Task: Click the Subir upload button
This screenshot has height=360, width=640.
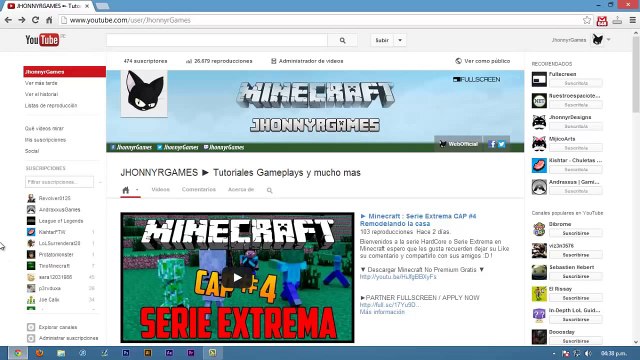Action: (382, 40)
